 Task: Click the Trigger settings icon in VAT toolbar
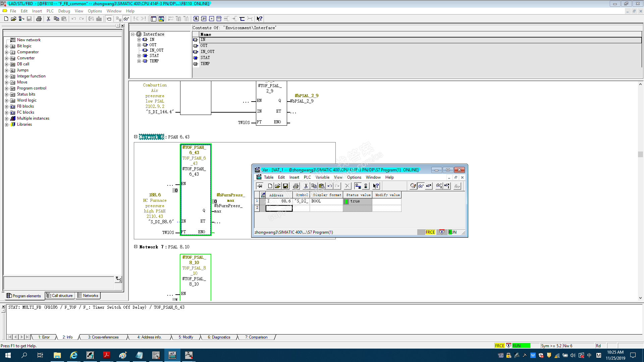[413, 186]
